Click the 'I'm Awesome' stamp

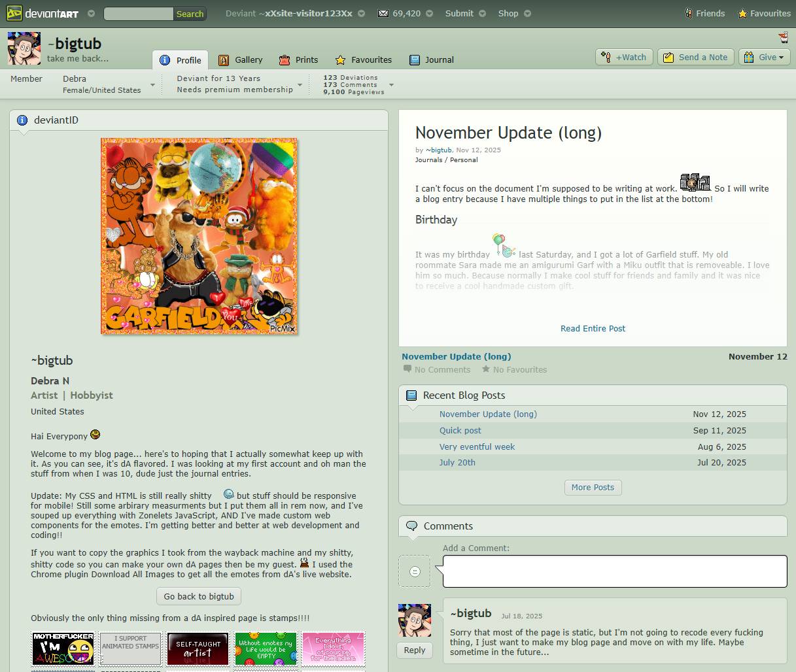pos(63,648)
